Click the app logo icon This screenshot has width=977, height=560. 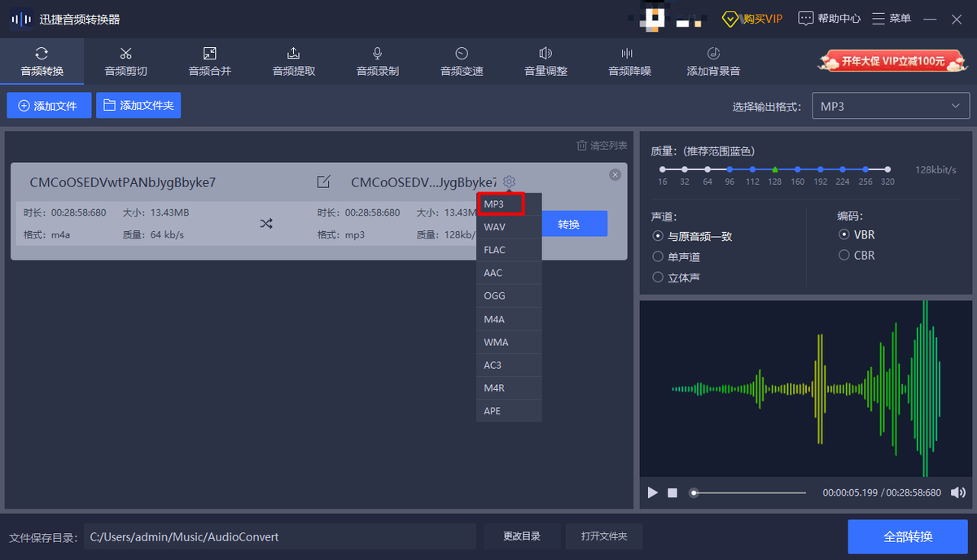click(x=21, y=19)
